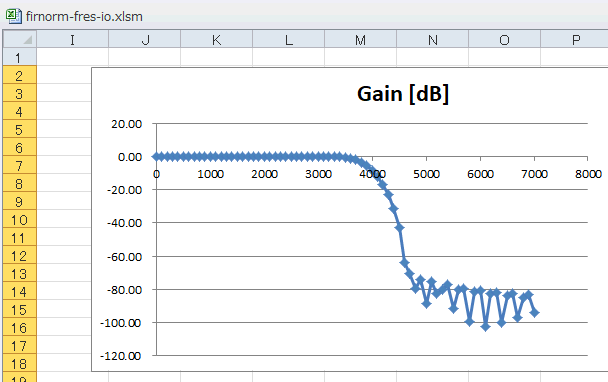
Task: Click the -60.00 y-axis label
Action: click(x=124, y=256)
